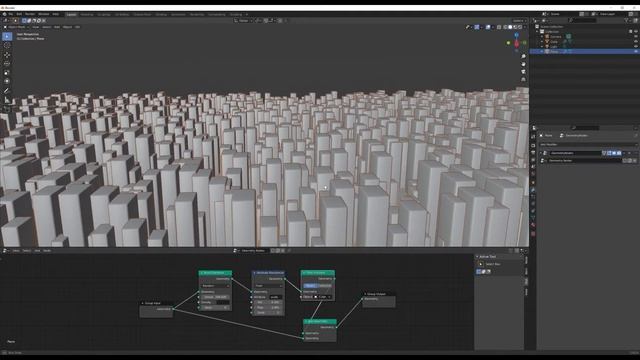This screenshot has width=640, height=360.
Task: Toggle Collection exclude checkbox in outliner
Action: (x=631, y=31)
